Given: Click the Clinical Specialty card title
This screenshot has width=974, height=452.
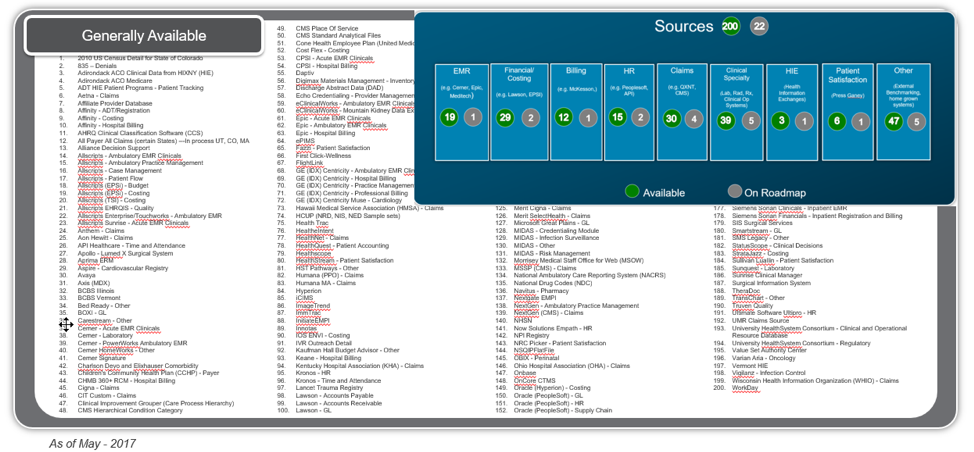Looking at the screenshot, I should click(x=736, y=75).
